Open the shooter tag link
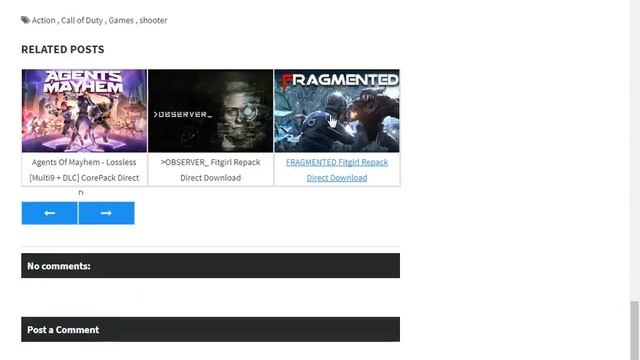The image size is (640, 360). (153, 20)
